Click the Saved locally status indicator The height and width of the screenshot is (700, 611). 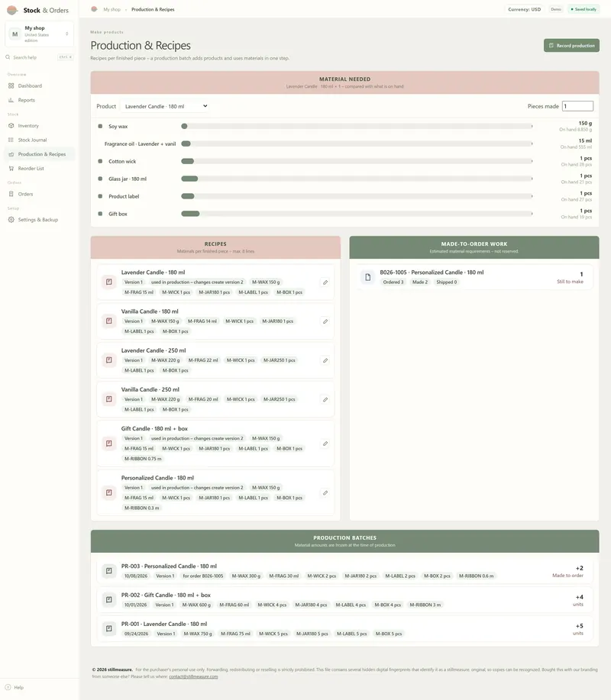point(584,9)
